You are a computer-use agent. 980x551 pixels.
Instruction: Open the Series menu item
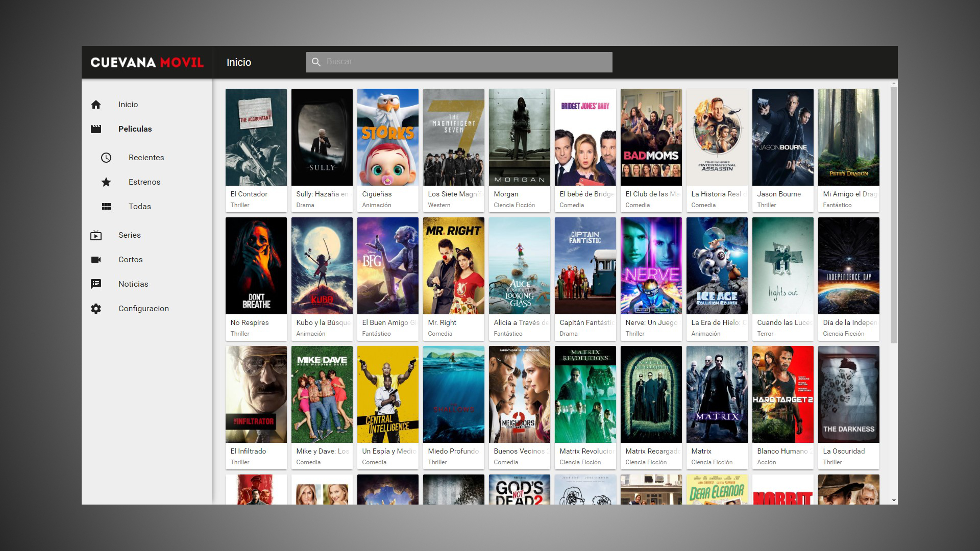(x=129, y=235)
